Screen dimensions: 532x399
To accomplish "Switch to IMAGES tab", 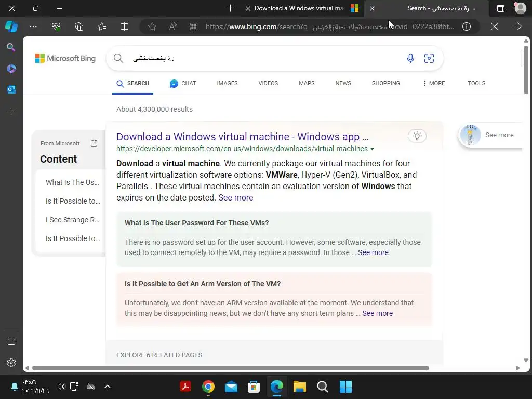I will [228, 83].
